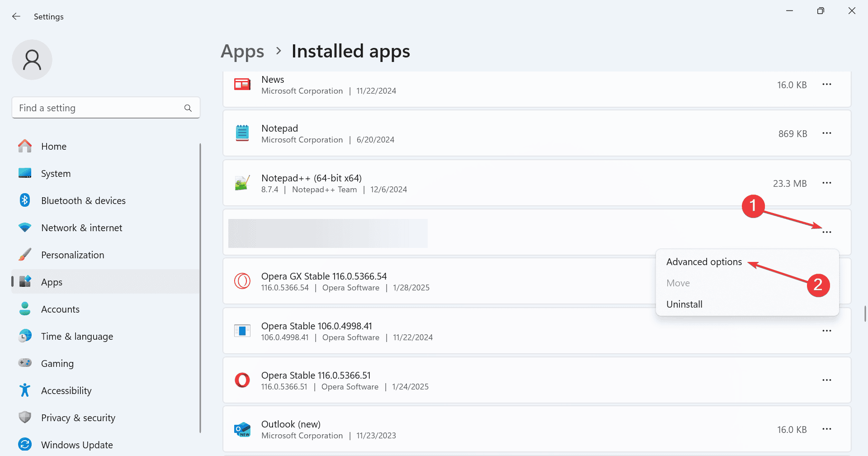Choose Advanced options from the menu

(704, 262)
